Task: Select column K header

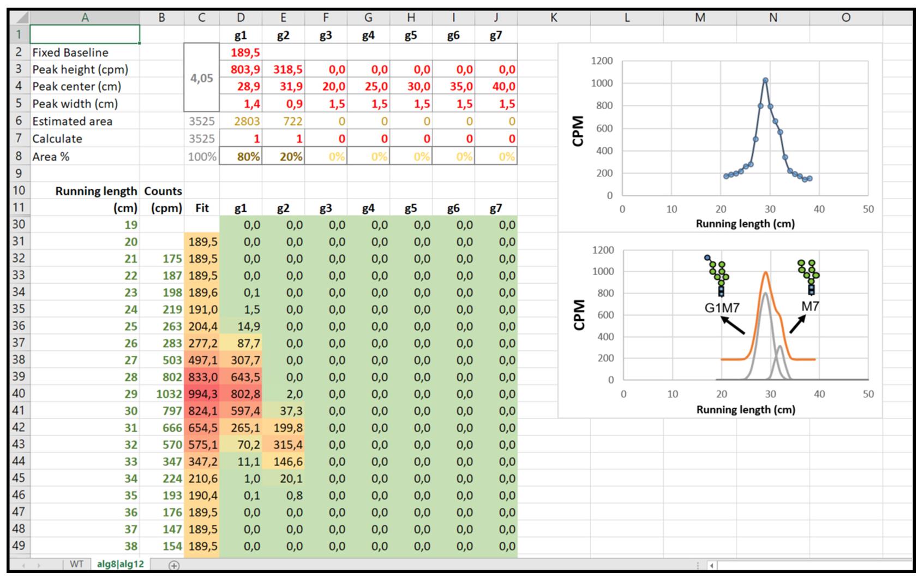Action: (x=554, y=17)
